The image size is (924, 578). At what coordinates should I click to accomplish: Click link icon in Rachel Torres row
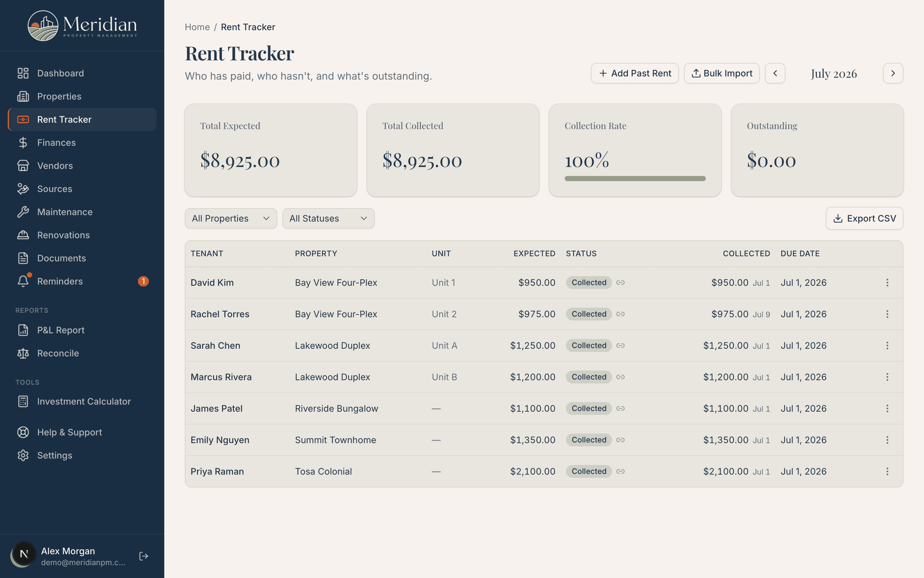pos(620,314)
